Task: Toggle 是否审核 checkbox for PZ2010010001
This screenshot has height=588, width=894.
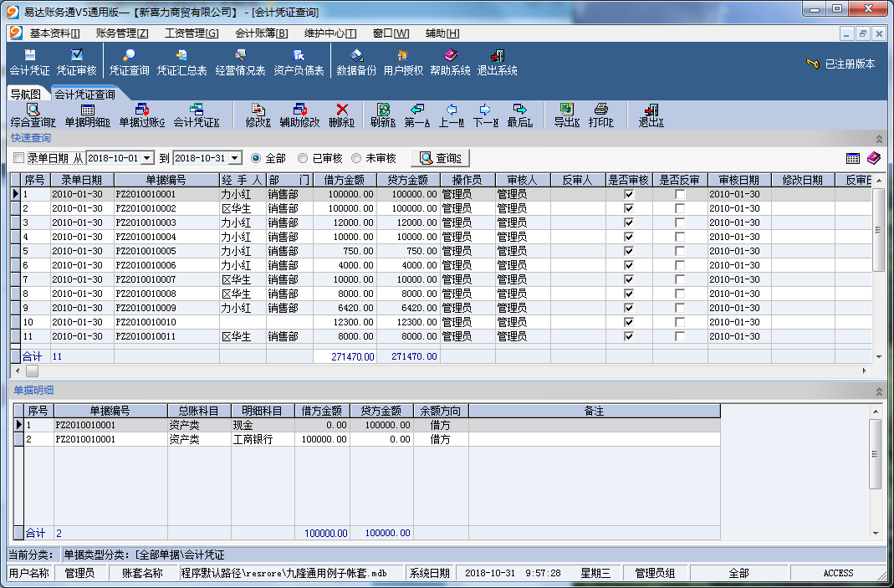Action: 629,195
